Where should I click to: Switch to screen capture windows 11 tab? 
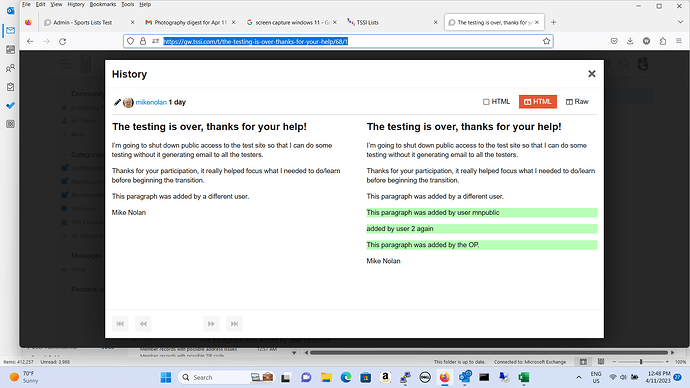click(291, 22)
